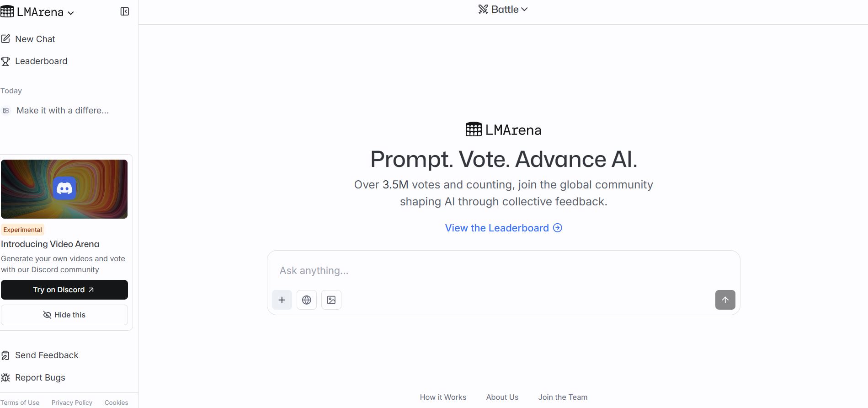The width and height of the screenshot is (868, 408).
Task: Click the Send Feedback clipboard icon
Action: (5, 355)
